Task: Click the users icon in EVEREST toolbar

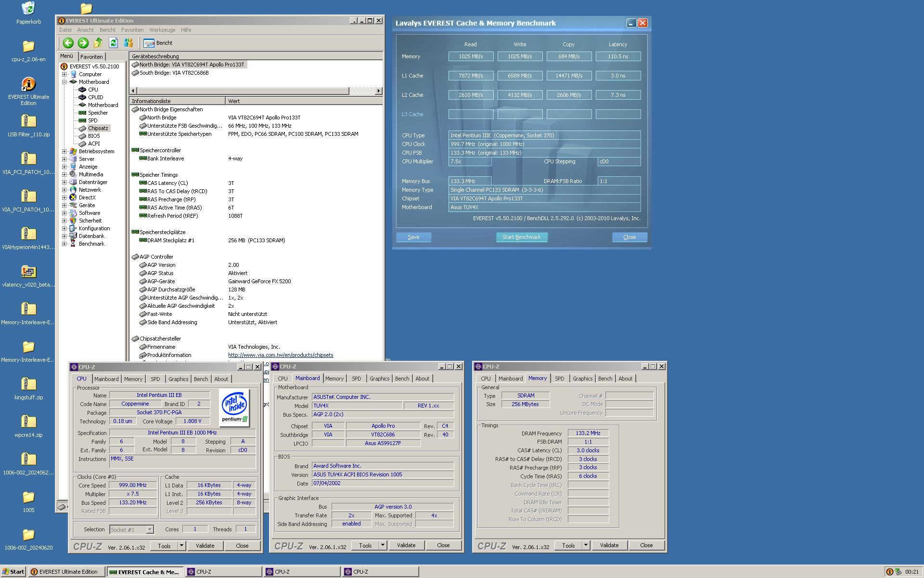Action: pyautogui.click(x=128, y=43)
